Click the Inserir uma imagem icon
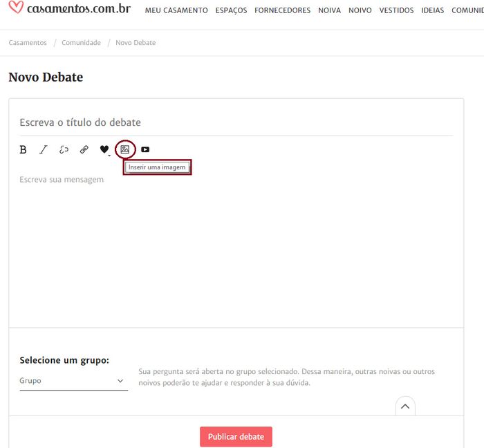 pos(125,149)
